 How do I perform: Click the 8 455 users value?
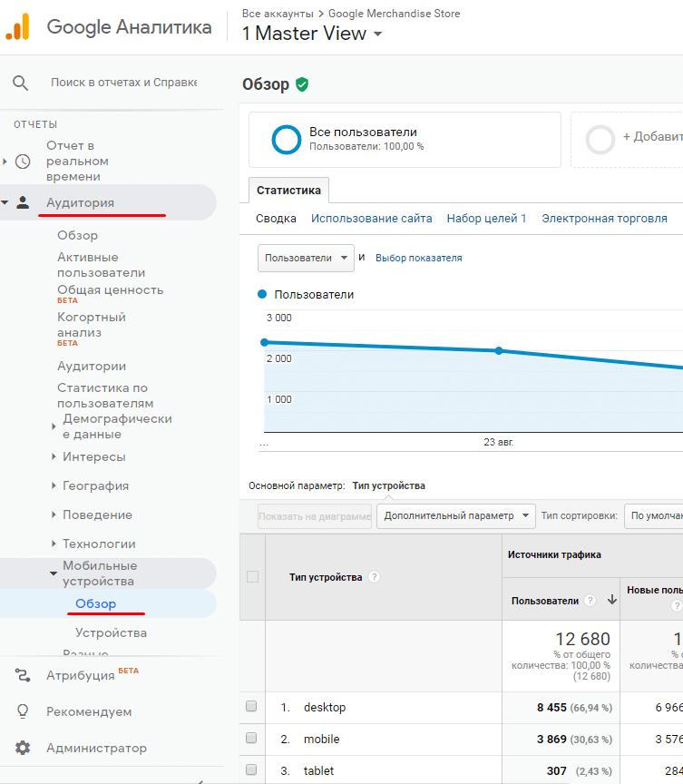(551, 708)
